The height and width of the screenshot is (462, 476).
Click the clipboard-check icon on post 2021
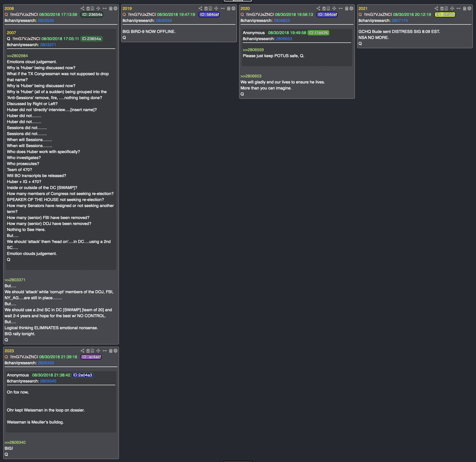[x=442, y=9]
